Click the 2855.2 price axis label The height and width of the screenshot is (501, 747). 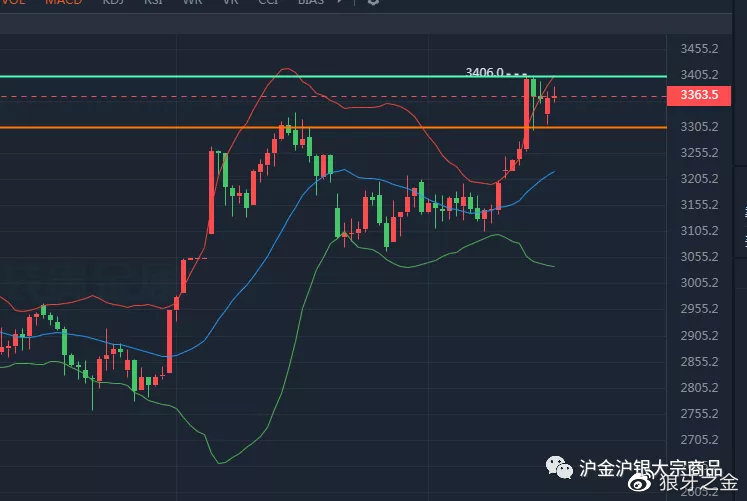coord(699,361)
